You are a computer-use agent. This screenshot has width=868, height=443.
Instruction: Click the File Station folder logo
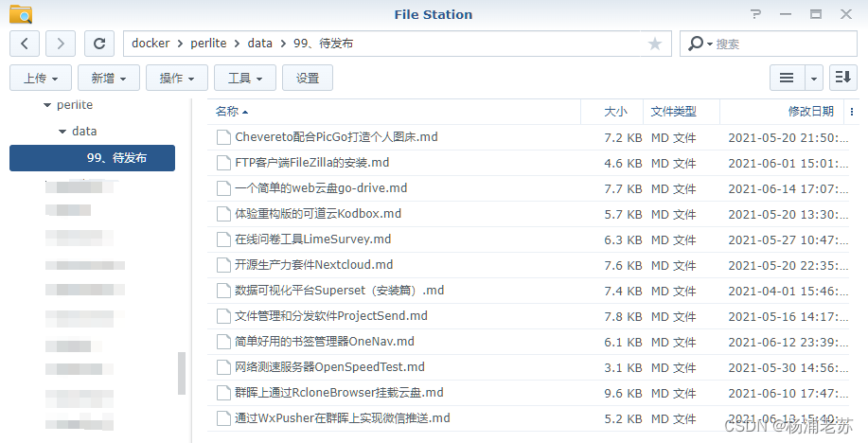21,14
